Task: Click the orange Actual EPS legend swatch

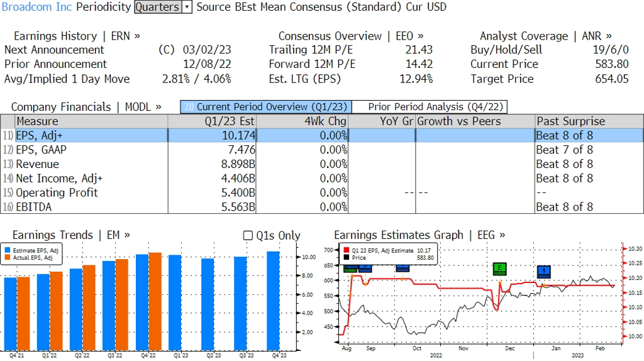Action: coord(8,257)
